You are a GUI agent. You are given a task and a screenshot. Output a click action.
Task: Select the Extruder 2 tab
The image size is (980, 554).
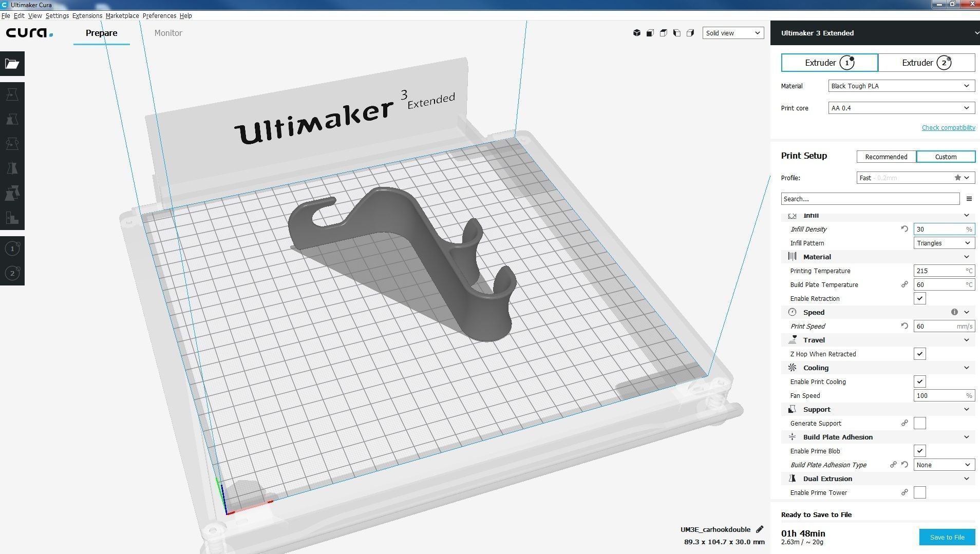click(927, 63)
